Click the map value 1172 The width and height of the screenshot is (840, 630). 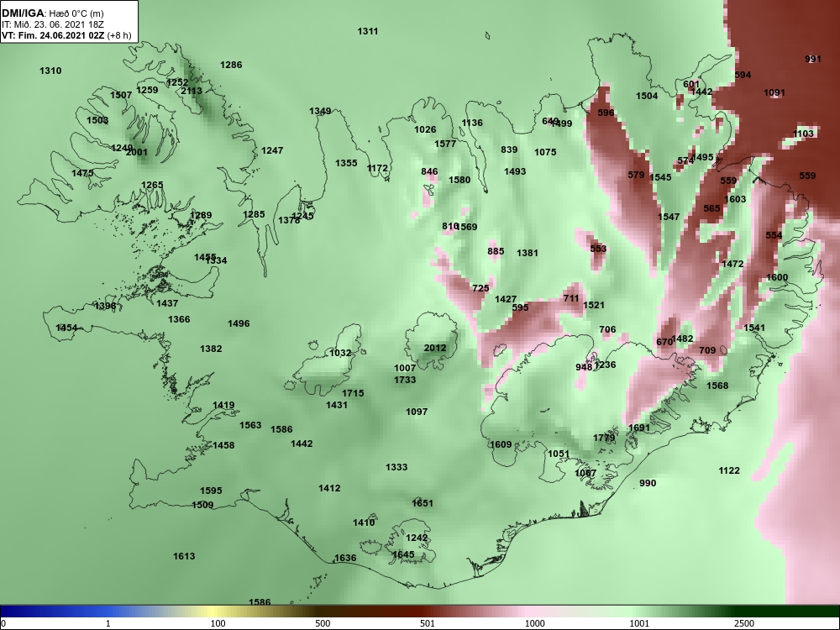[377, 168]
